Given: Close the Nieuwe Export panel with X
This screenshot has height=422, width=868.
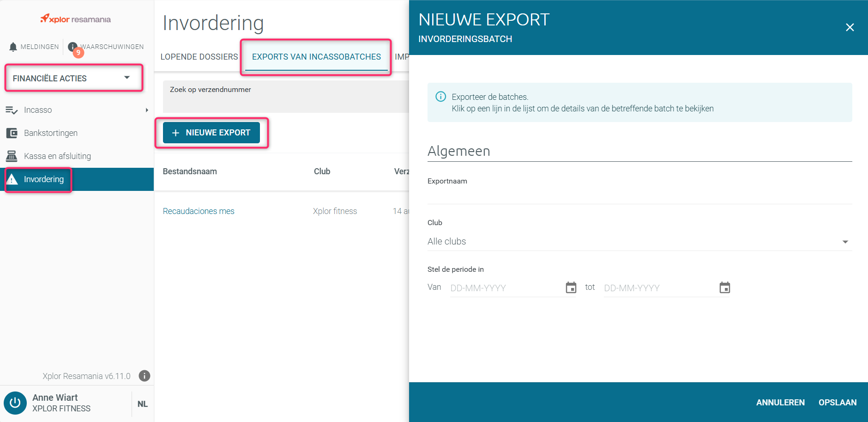Looking at the screenshot, I should (850, 27).
